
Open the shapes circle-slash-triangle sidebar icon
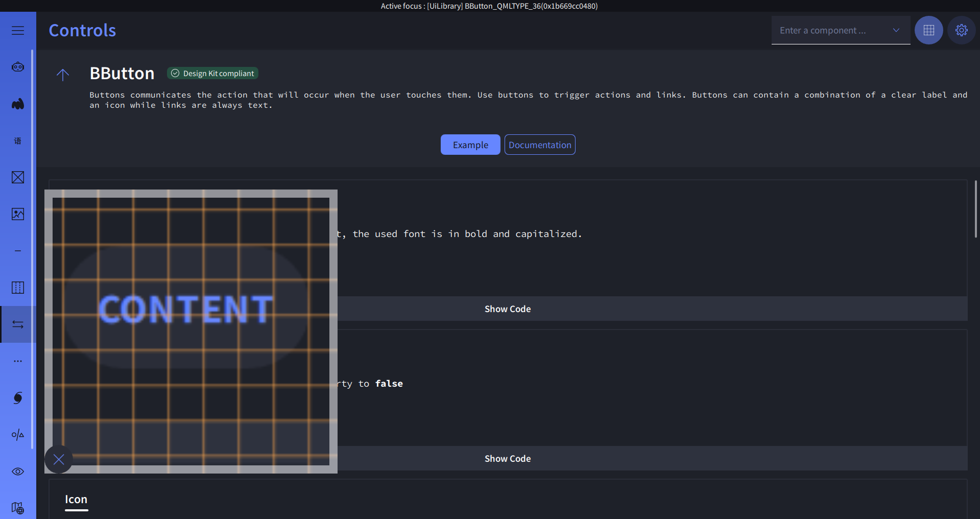pos(18,435)
